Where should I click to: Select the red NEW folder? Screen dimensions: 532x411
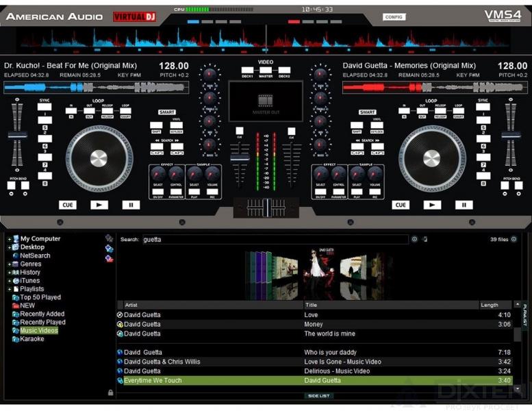(24, 306)
